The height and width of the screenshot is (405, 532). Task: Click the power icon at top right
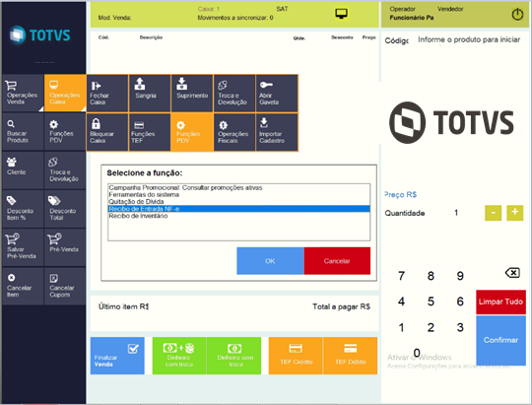517,14
